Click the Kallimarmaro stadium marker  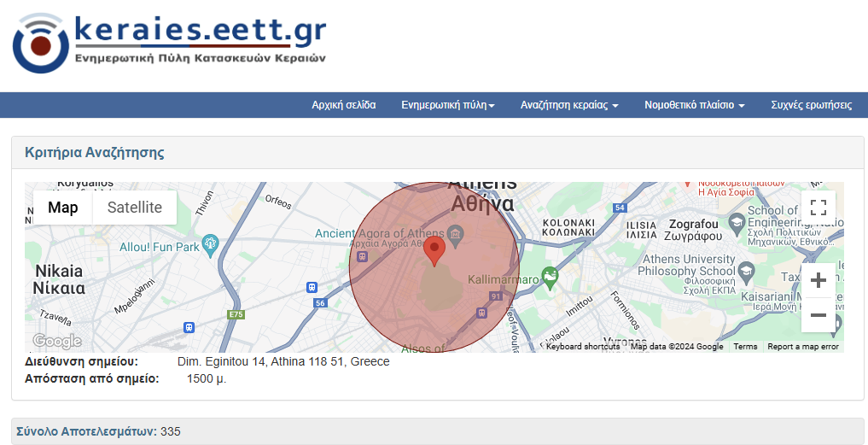549,278
